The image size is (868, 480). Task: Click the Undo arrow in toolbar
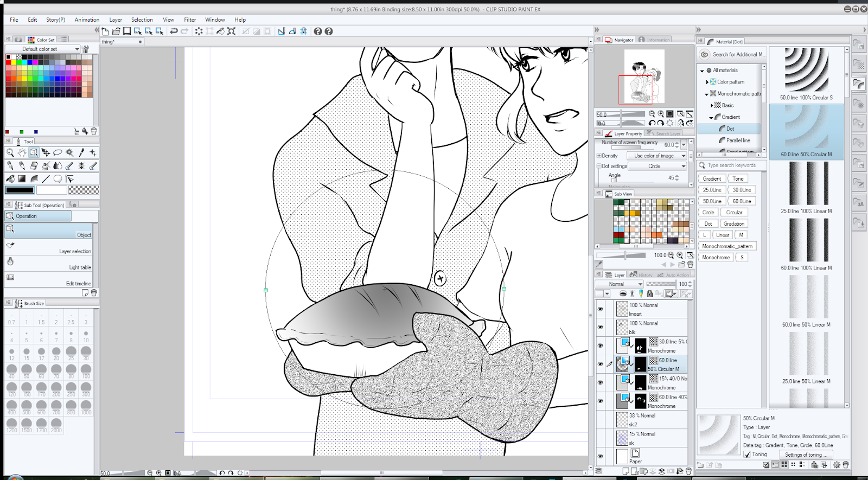tap(174, 31)
